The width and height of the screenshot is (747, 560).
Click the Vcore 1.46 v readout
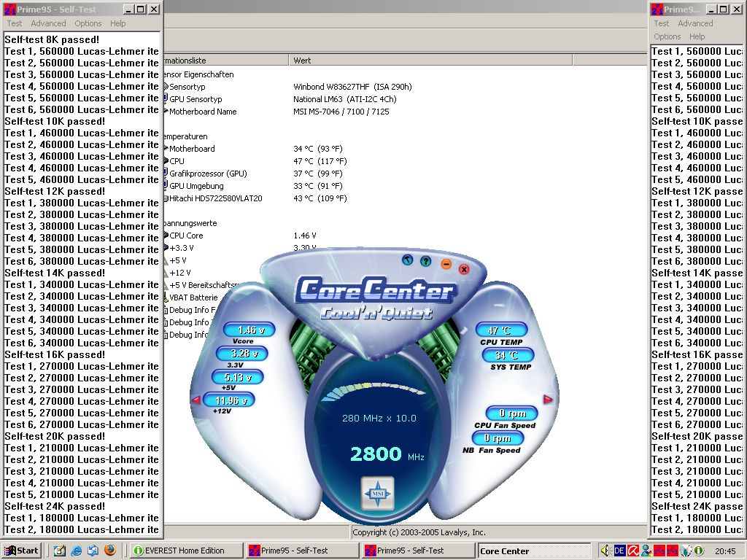250,330
